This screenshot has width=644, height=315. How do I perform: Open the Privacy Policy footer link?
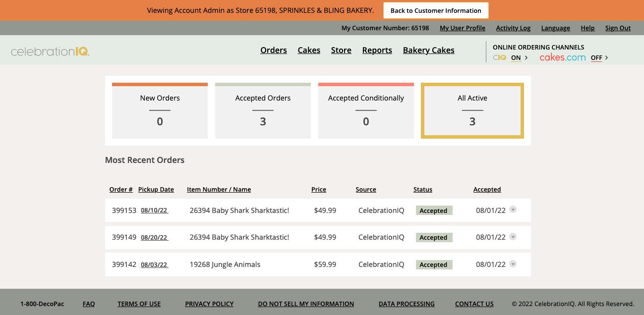pos(209,304)
